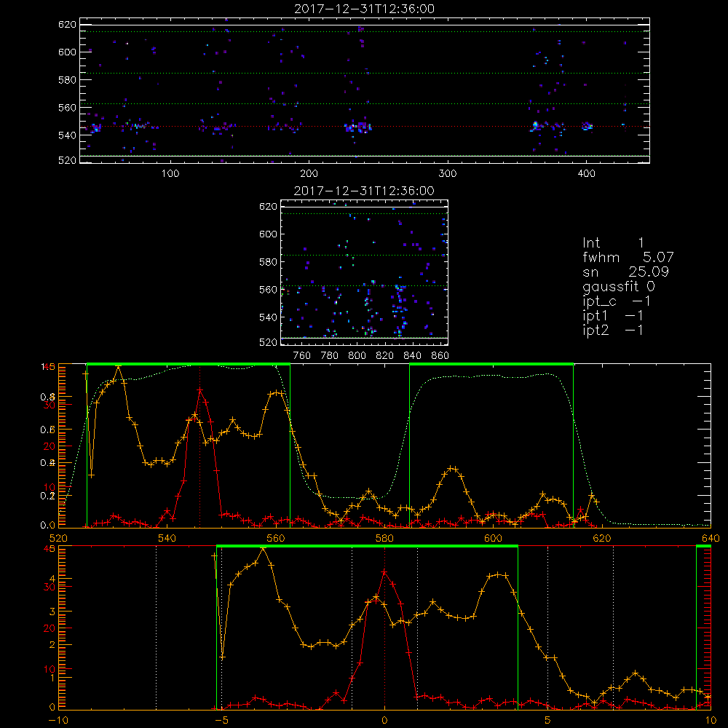728x728 pixels.
Task: Click x-axis label -5 of bottom plot
Action: pos(222,720)
